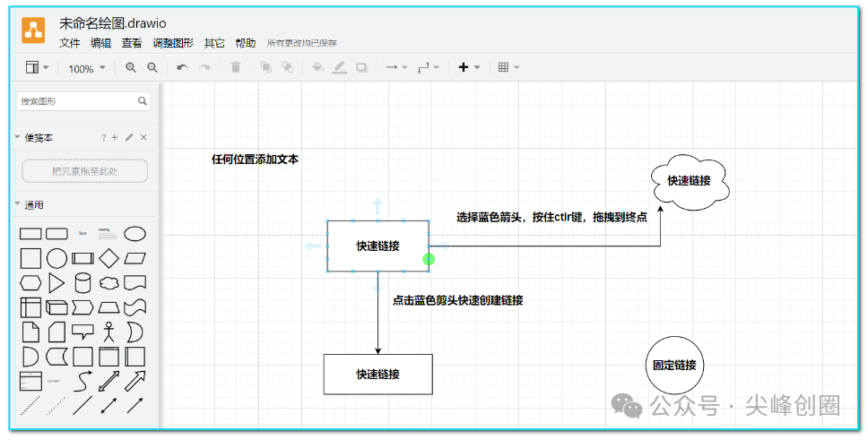This screenshot has height=440, width=868.
Task: Select the actor stick figure shape
Action: pos(109,332)
